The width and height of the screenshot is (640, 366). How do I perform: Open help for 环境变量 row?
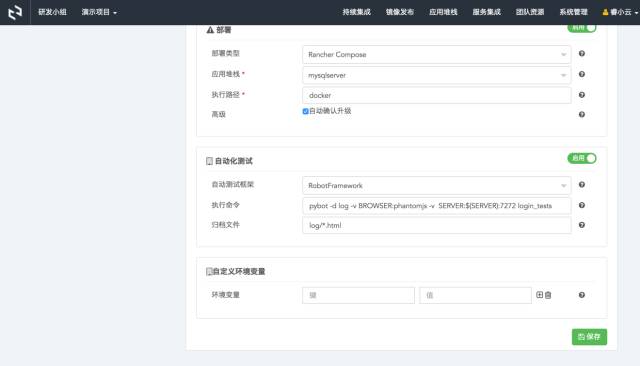[582, 295]
